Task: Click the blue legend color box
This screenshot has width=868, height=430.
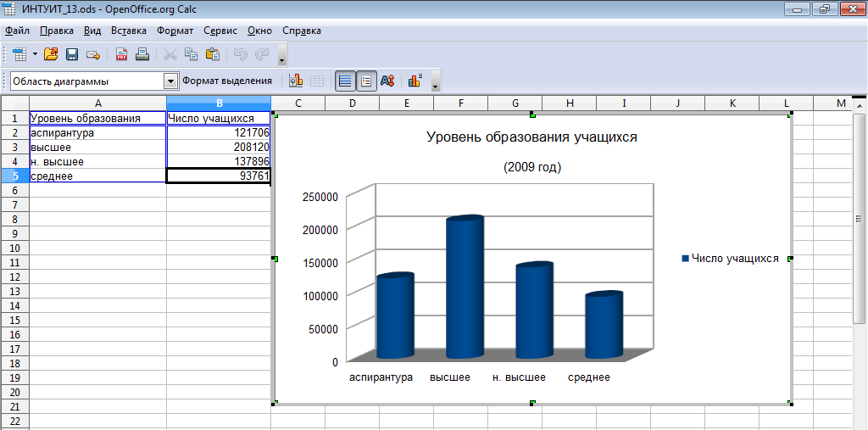Action: [x=685, y=259]
